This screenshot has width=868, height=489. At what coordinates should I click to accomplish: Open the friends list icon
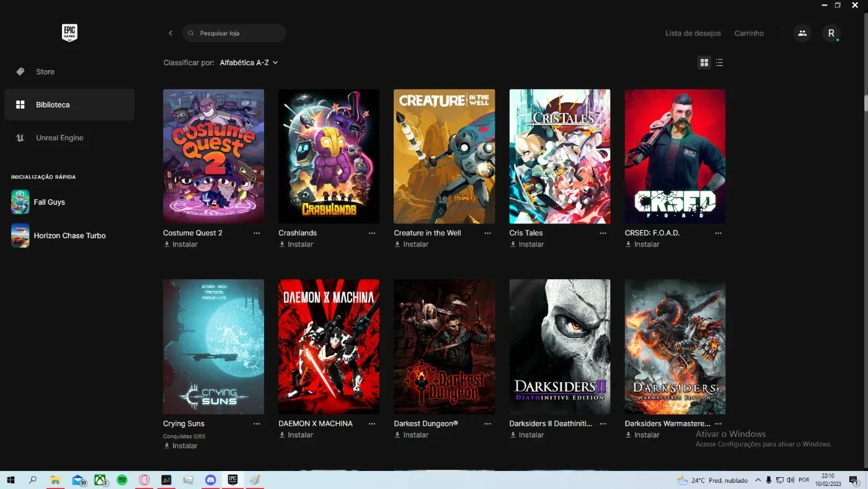[x=802, y=33]
